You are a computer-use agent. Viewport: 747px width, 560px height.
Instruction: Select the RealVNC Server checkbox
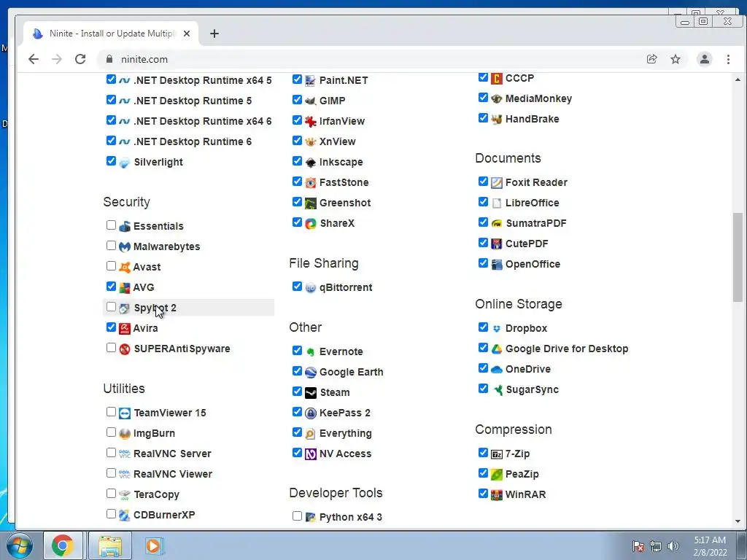(111, 452)
